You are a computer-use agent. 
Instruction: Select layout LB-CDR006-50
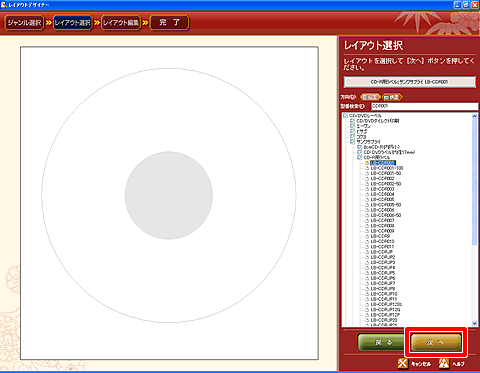click(x=386, y=215)
